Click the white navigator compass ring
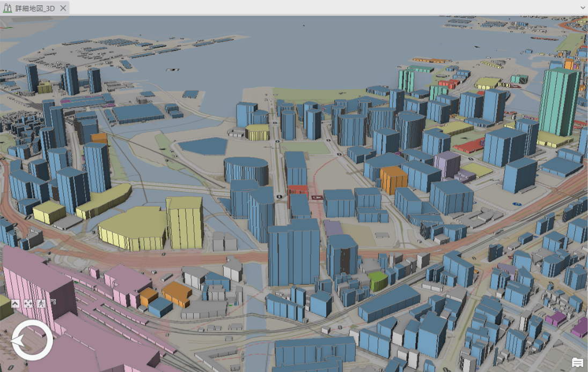The height and width of the screenshot is (372, 588). point(32,324)
